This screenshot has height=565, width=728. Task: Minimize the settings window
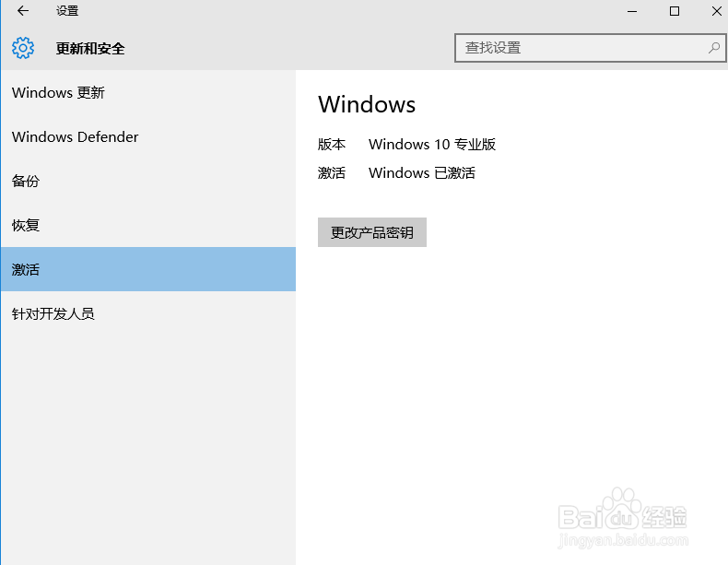(632, 11)
